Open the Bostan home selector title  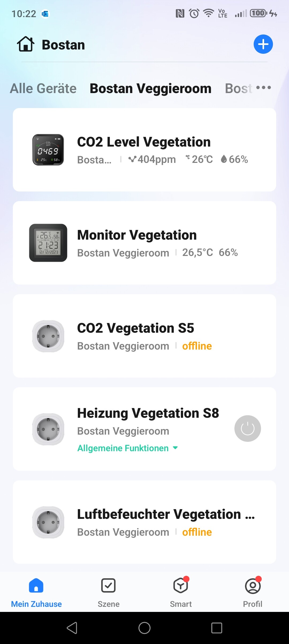(63, 45)
